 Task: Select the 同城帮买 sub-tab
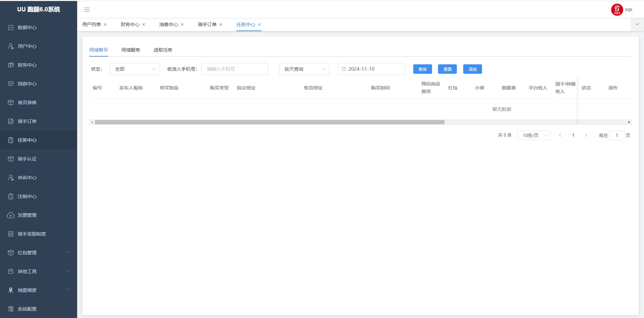click(x=99, y=50)
